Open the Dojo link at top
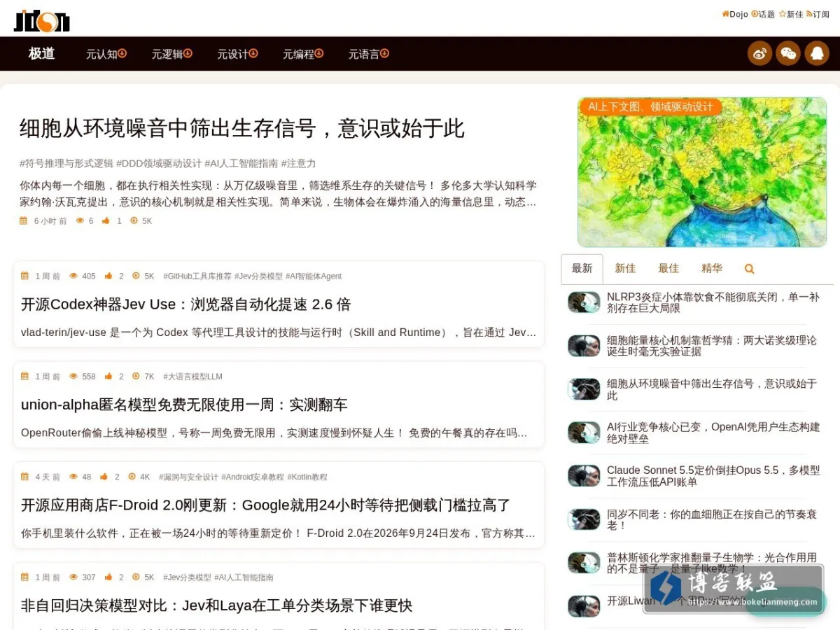Screen dimensions: 840x630 (735, 14)
